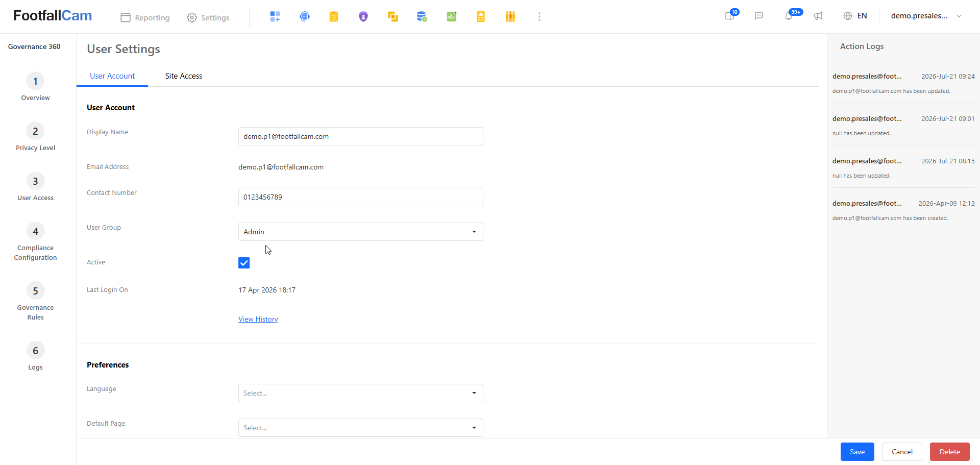Switch to the User Account tab
The image size is (980, 465).
click(x=112, y=76)
